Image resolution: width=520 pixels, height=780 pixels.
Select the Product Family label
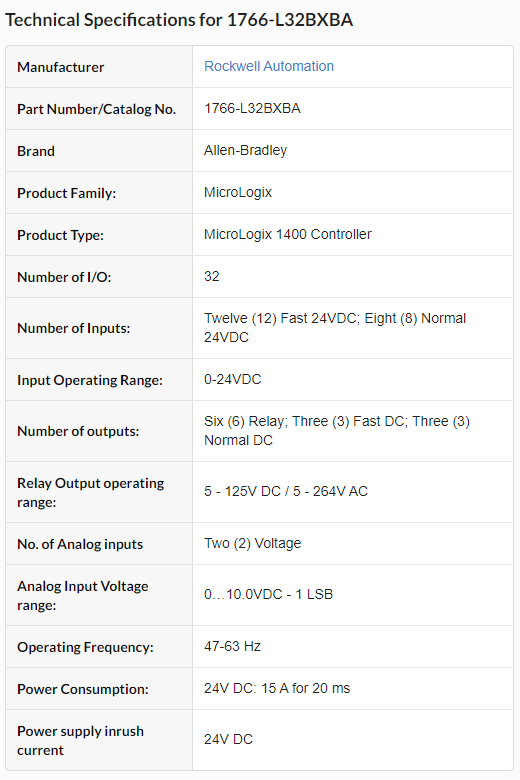point(66,193)
